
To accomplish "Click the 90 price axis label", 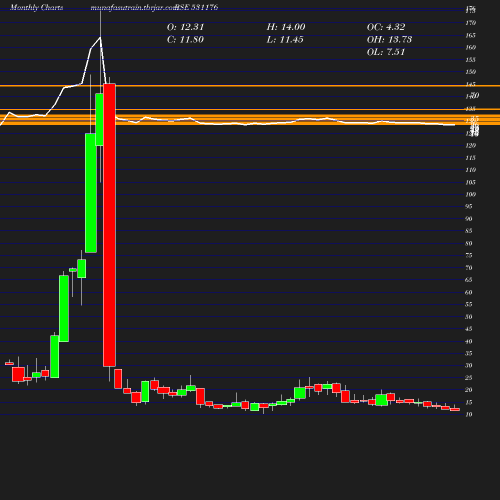I will pos(469,219).
